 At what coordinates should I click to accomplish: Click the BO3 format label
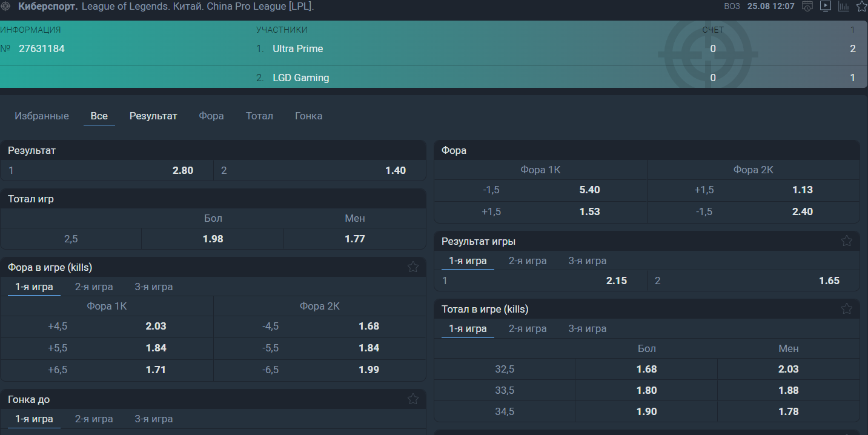click(732, 6)
